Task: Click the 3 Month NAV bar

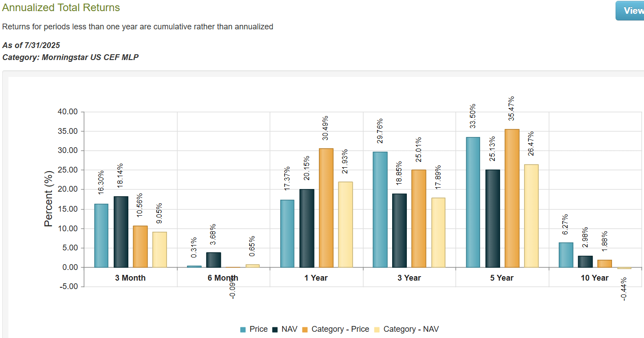Action: click(121, 232)
